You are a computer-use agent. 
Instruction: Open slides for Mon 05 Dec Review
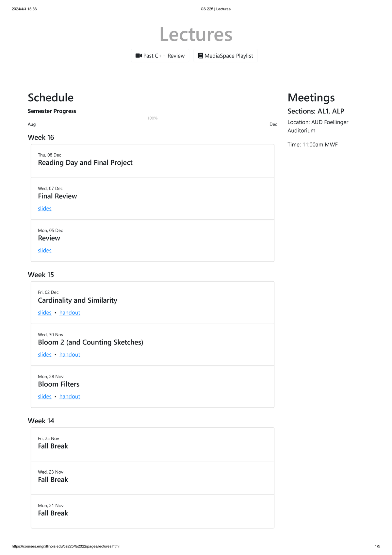point(45,250)
